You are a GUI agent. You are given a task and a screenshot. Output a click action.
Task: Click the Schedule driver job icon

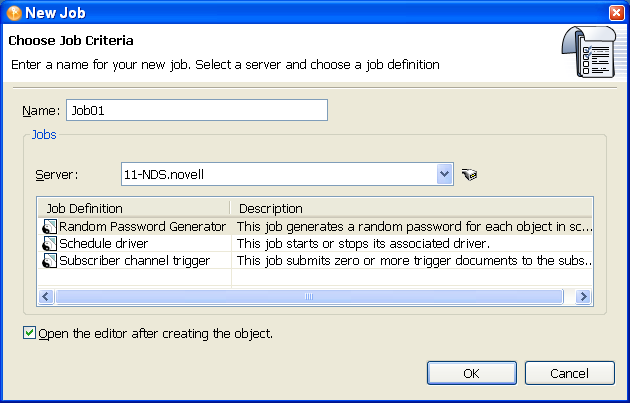(x=50, y=244)
